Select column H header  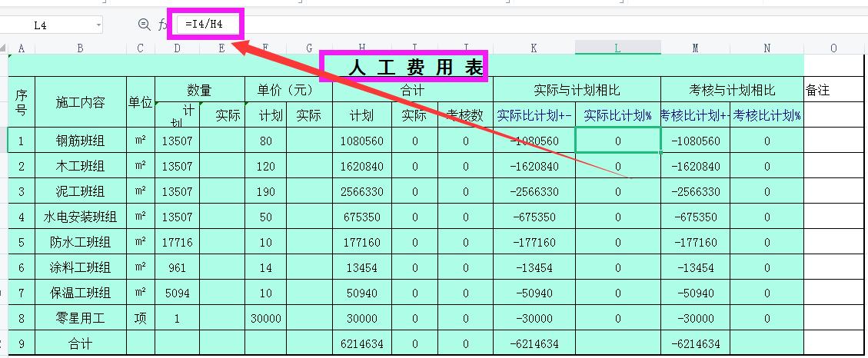click(362, 48)
